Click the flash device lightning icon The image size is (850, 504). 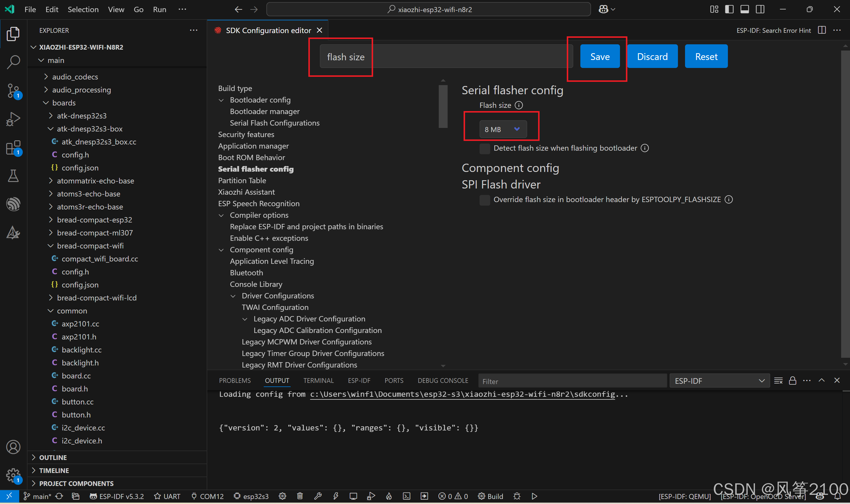click(336, 496)
